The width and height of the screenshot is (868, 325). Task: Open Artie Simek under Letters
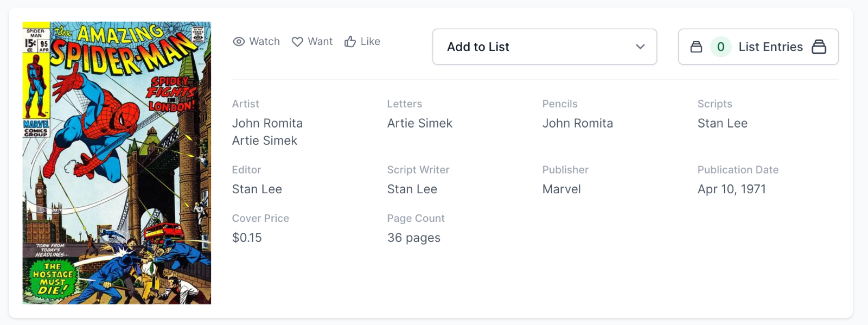point(420,123)
